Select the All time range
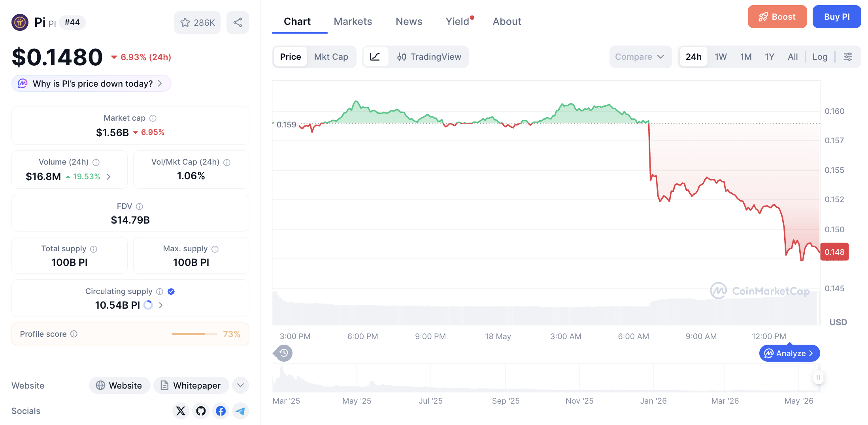This screenshot has height=425, width=868. (793, 57)
